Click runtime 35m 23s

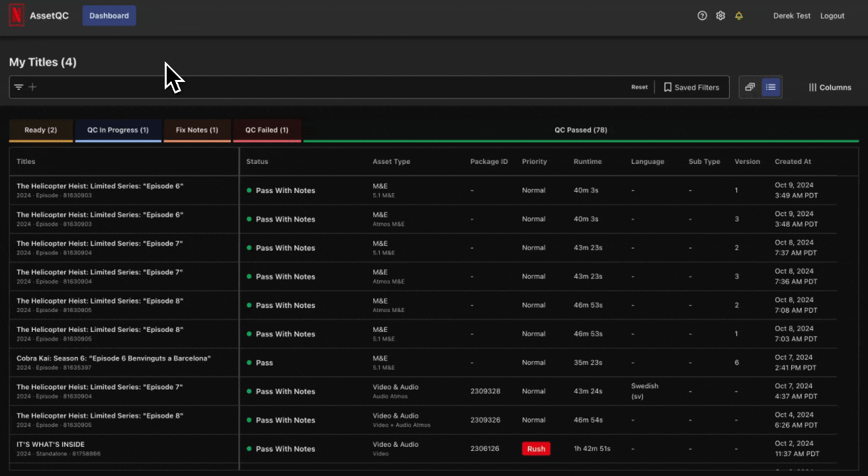click(588, 363)
